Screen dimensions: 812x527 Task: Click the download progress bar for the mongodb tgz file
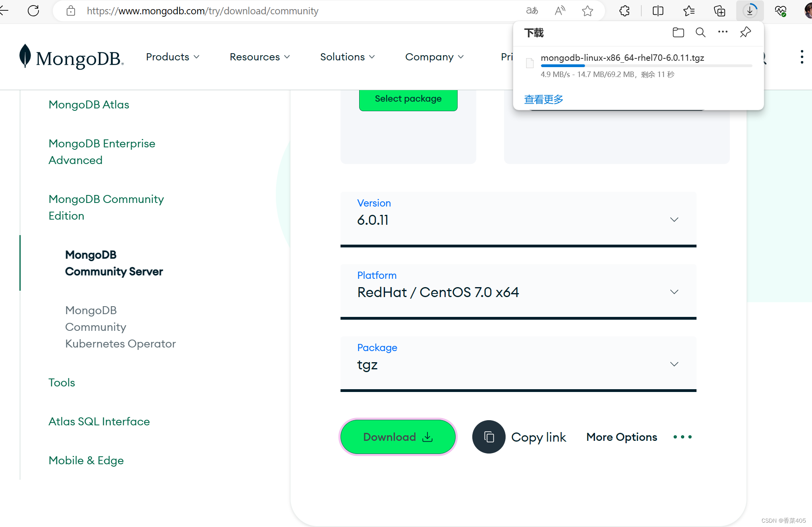646,66
